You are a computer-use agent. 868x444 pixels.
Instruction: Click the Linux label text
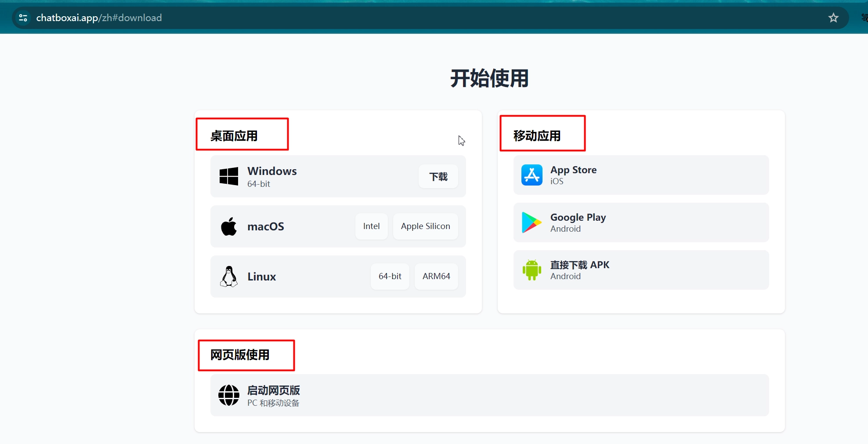pos(261,277)
